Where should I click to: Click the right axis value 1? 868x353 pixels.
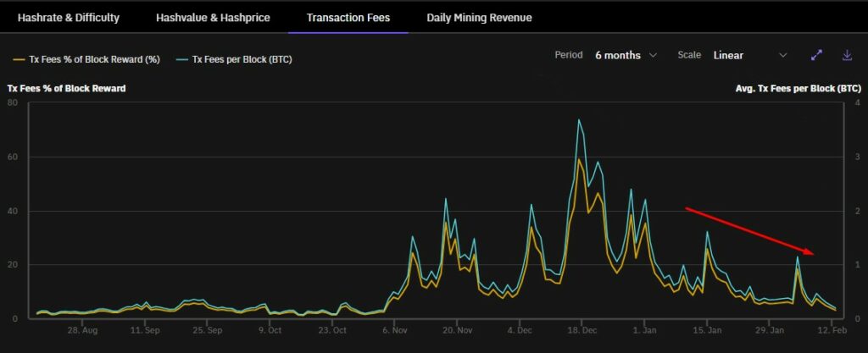click(858, 265)
